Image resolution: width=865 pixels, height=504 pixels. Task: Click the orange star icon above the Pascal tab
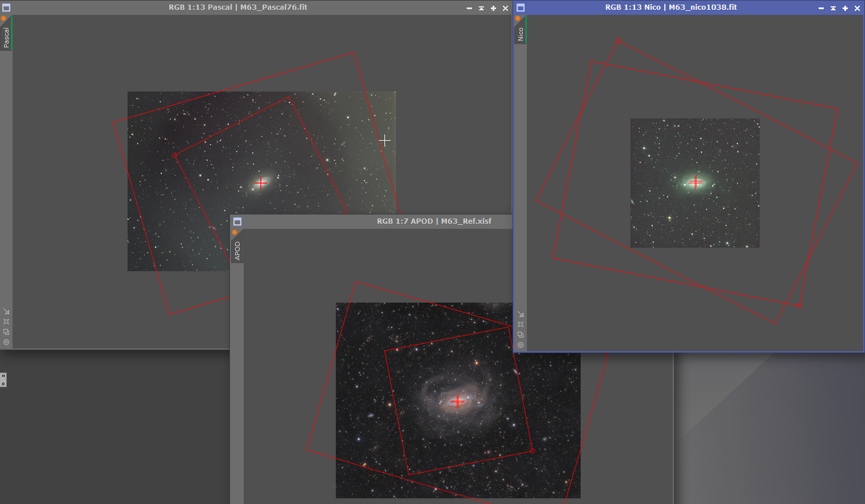(x=3, y=19)
